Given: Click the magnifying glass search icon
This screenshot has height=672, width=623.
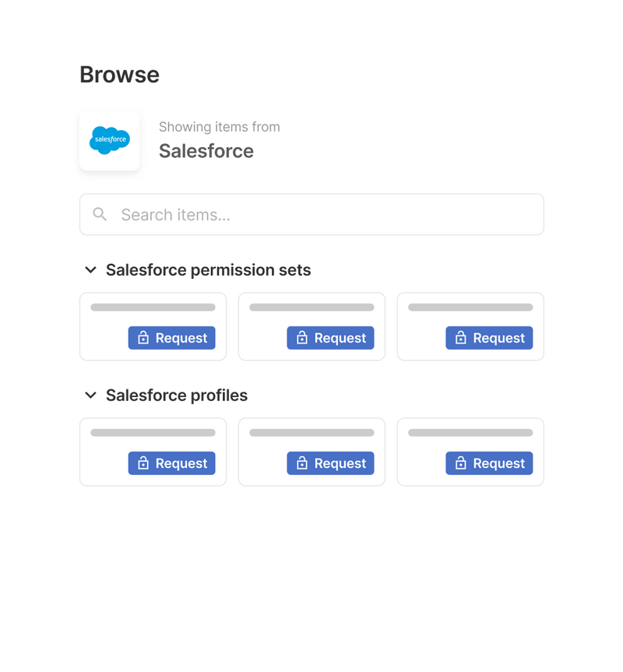Looking at the screenshot, I should coord(100,214).
